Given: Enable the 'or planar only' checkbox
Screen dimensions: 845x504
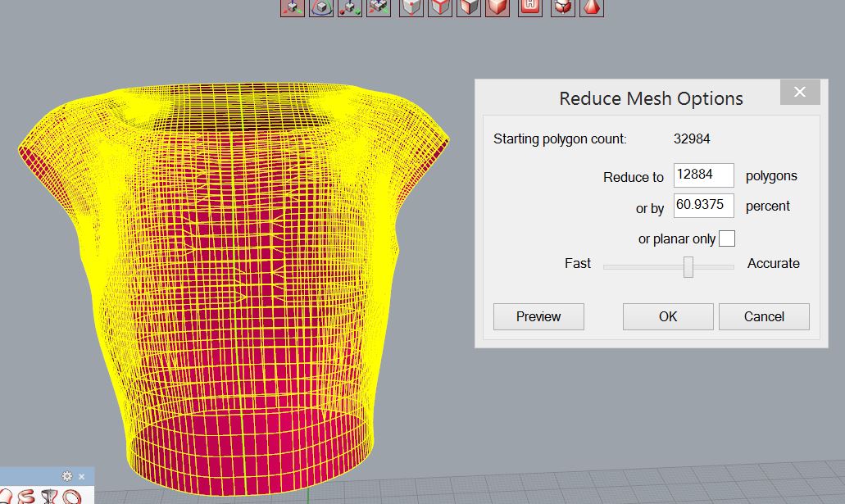Looking at the screenshot, I should coord(726,238).
